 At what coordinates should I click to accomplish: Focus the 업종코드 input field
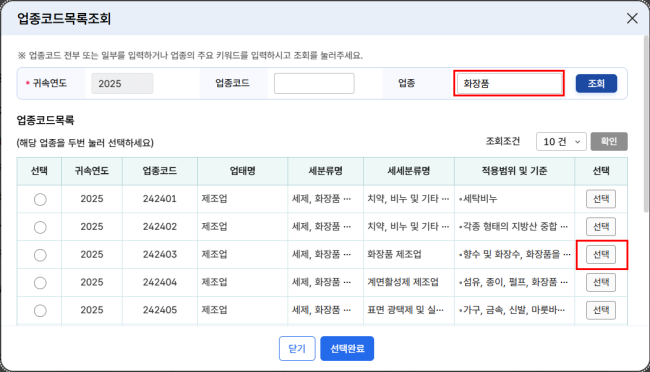(x=314, y=83)
